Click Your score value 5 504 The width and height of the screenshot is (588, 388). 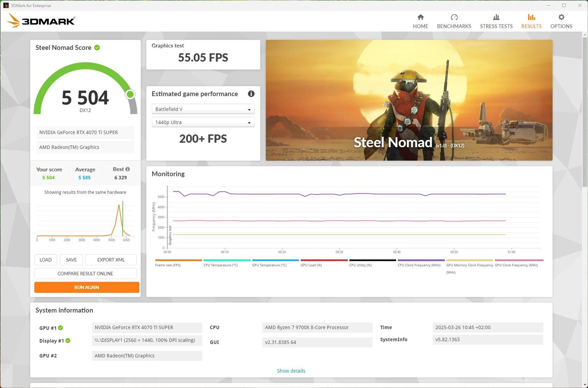pyautogui.click(x=48, y=177)
